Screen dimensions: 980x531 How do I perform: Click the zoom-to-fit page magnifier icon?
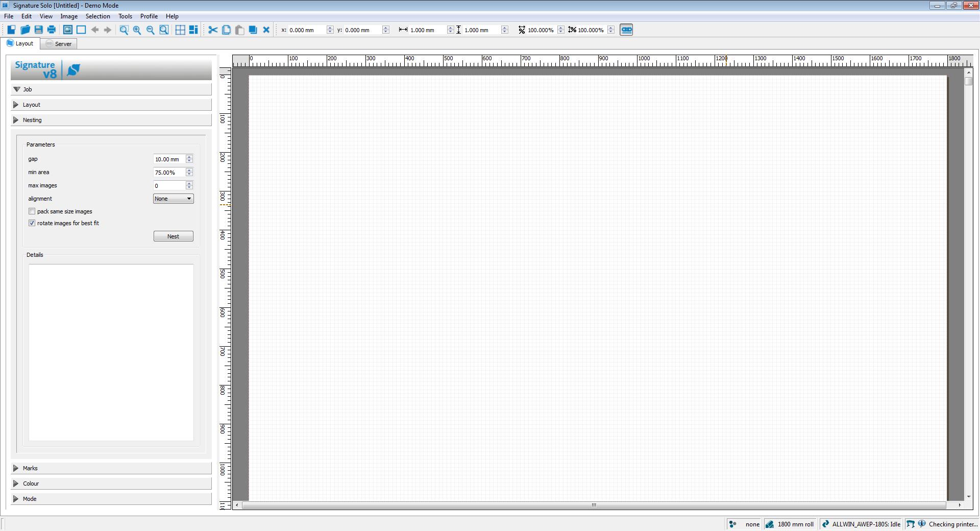[164, 30]
